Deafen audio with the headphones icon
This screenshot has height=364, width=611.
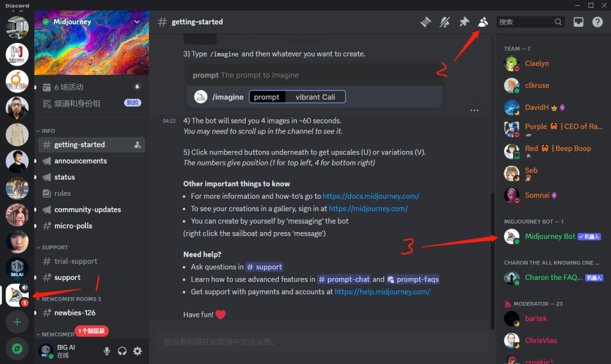click(122, 351)
